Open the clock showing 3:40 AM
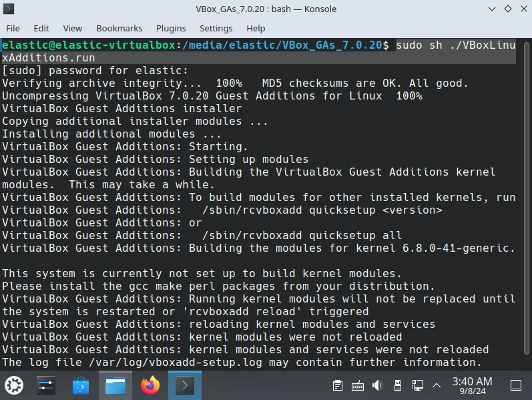The image size is (532, 400). [x=472, y=385]
